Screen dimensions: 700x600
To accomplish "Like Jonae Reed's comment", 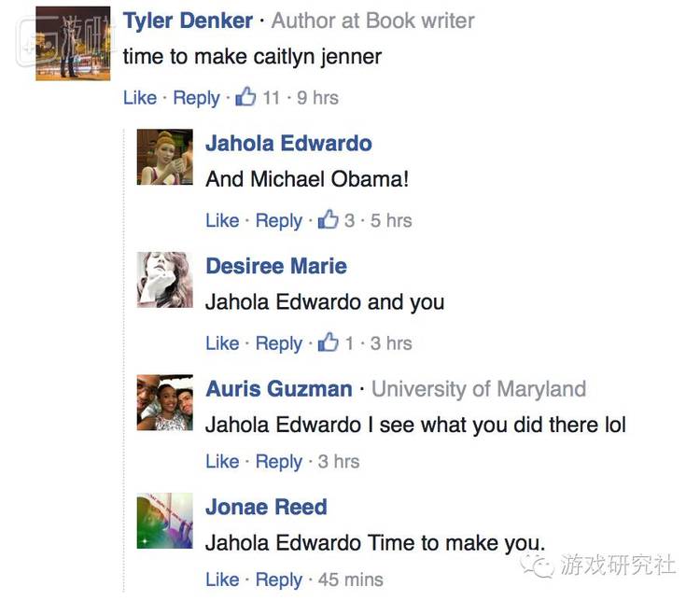I will tap(222, 580).
